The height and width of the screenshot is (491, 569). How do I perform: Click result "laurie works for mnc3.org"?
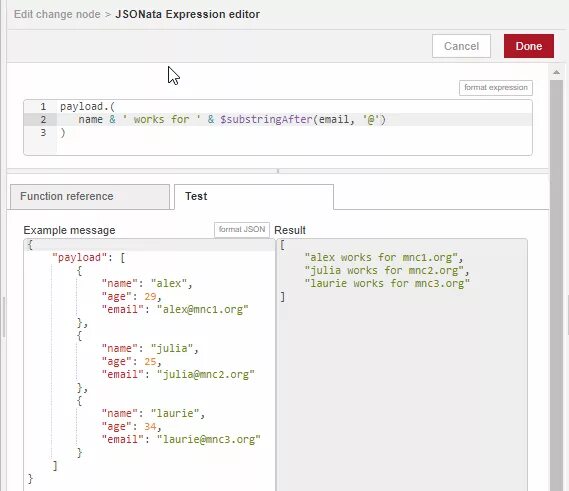(387, 283)
